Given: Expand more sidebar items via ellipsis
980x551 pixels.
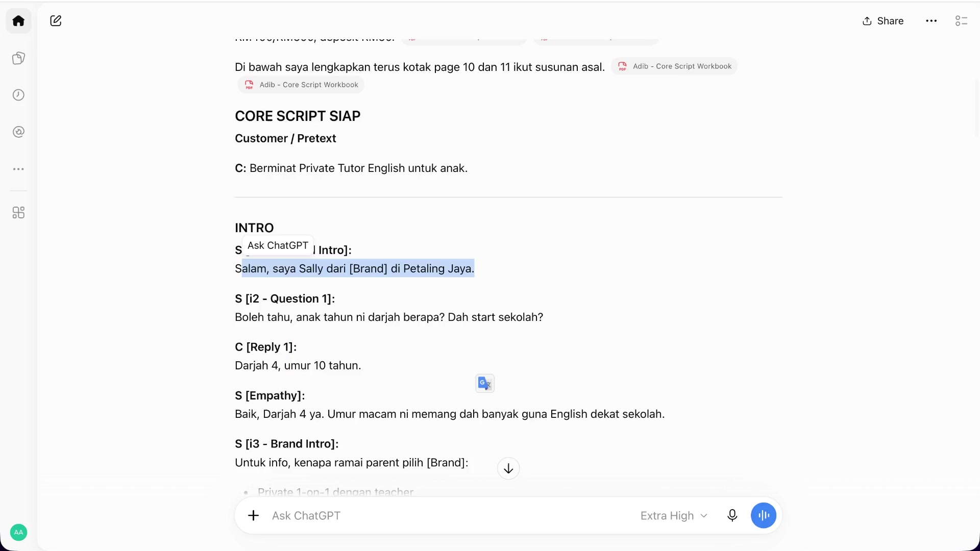Looking at the screenshot, I should point(18,169).
